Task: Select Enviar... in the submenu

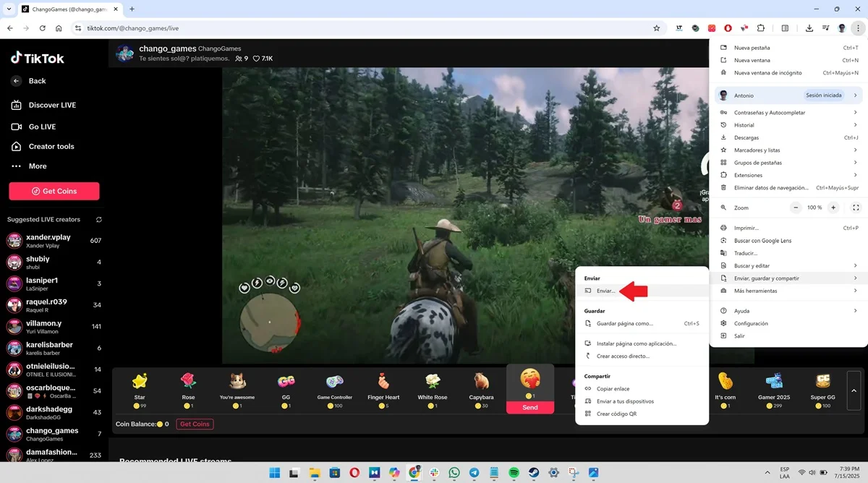Action: point(642,291)
